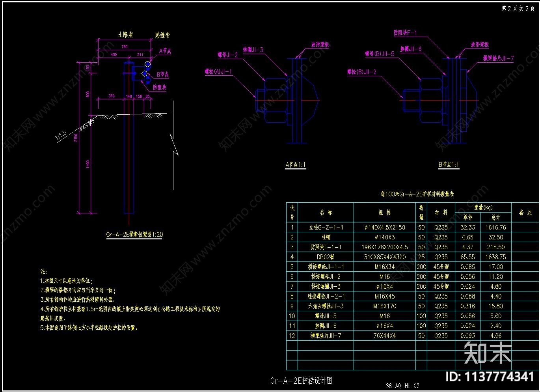This screenshot has width=540, height=392.
Task: Click the drawing number "S8-AQ-HL-02"
Action: coord(402,386)
